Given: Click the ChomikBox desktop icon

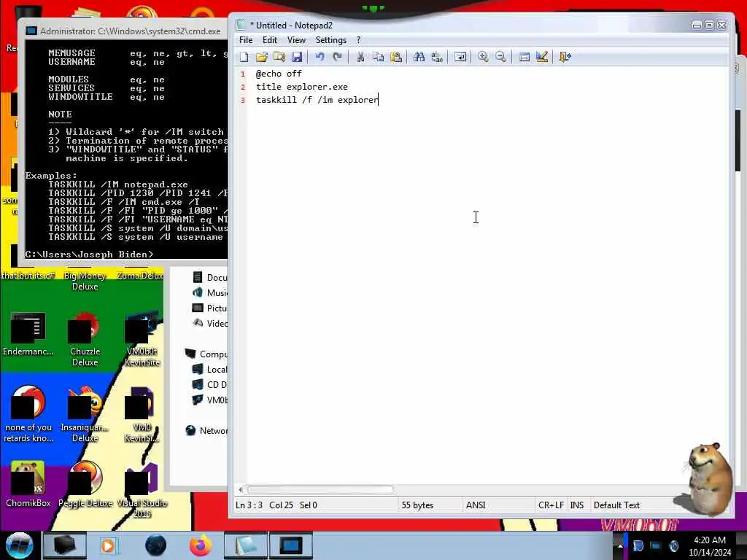Looking at the screenshot, I should click(x=28, y=485).
